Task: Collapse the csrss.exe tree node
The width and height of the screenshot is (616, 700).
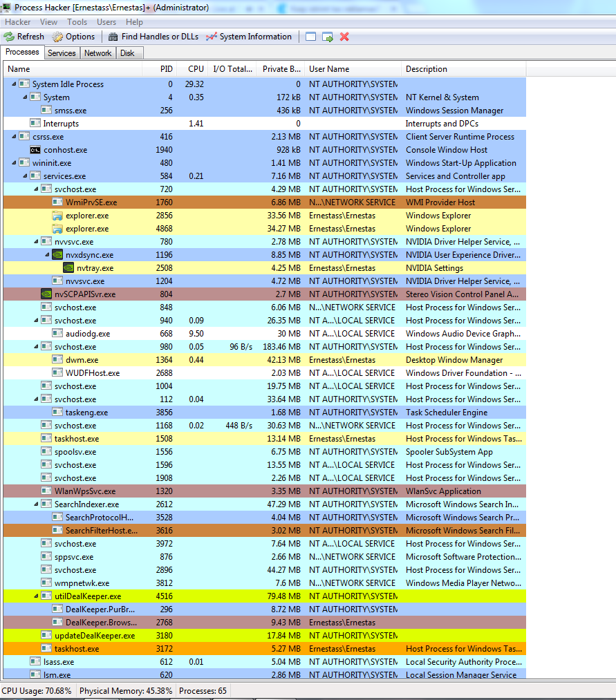Action: [15, 137]
